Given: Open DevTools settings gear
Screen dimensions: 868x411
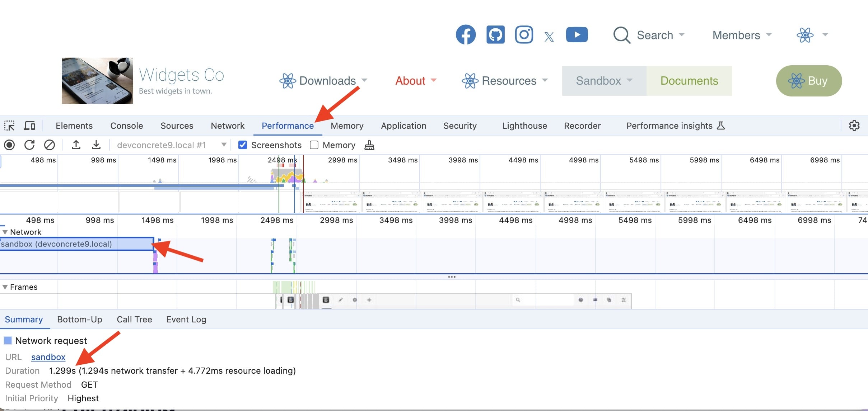Looking at the screenshot, I should point(854,126).
